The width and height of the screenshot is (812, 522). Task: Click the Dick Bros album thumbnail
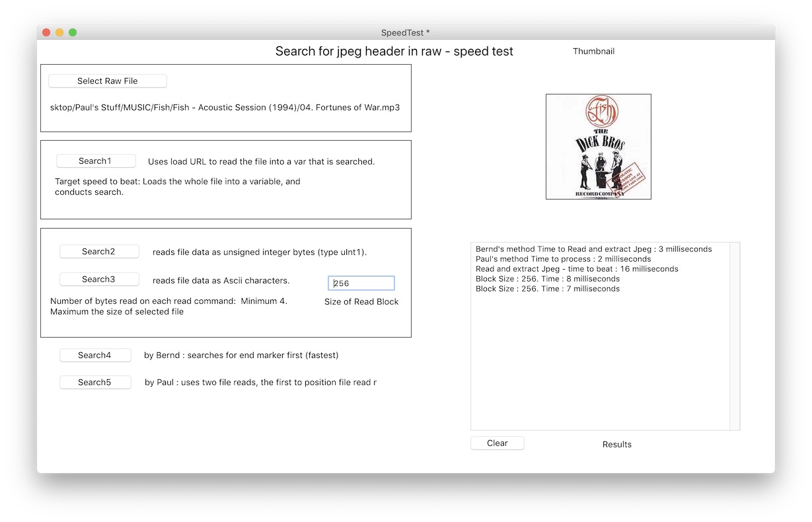pyautogui.click(x=598, y=147)
